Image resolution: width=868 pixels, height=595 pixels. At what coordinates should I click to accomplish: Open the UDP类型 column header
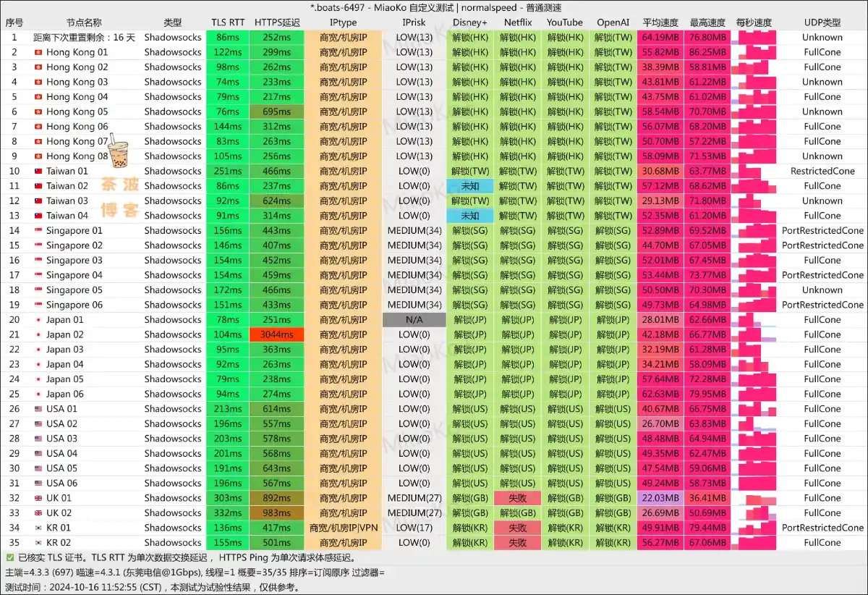click(822, 22)
